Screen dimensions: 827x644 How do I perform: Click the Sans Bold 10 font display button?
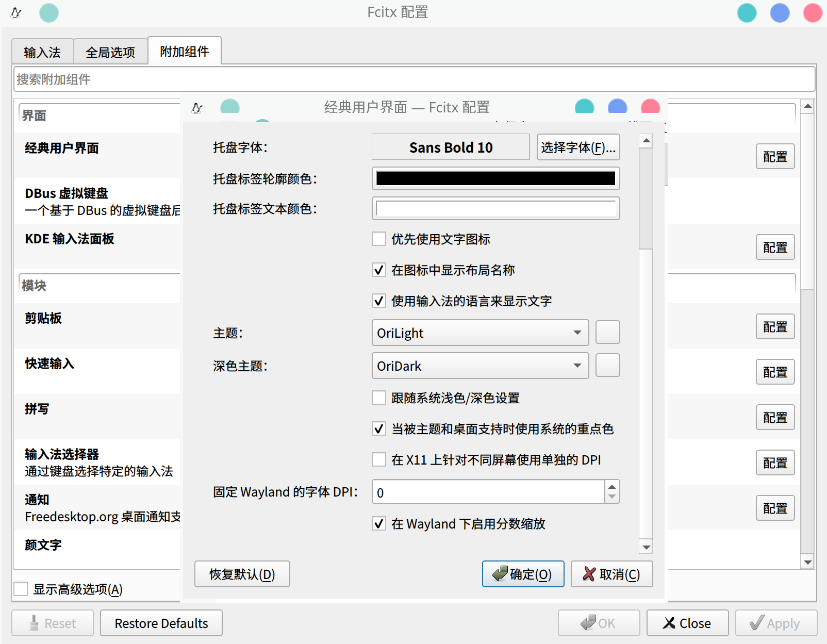451,147
